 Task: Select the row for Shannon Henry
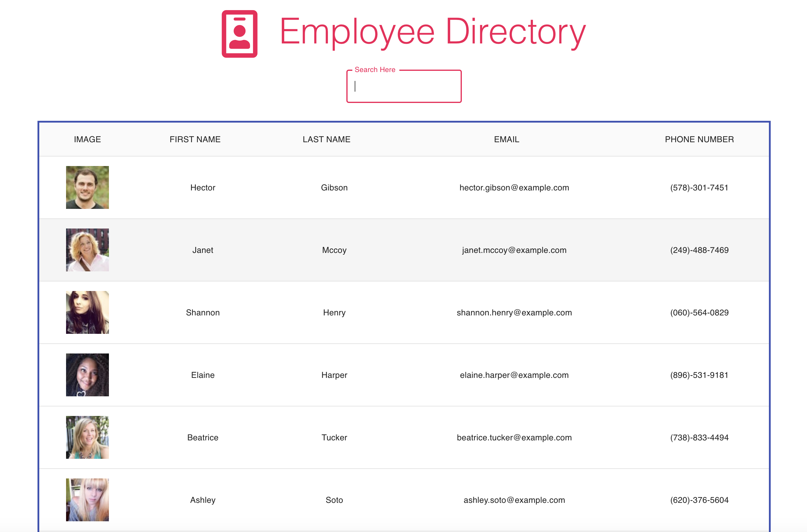click(x=404, y=312)
